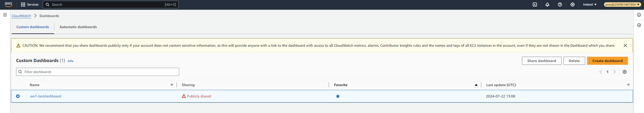Image resolution: width=644 pixels, height=113 pixels.
Task: Select the Custom dashboards tab
Action: (x=33, y=27)
